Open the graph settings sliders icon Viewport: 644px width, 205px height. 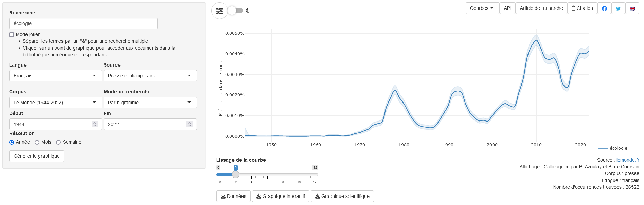tap(219, 11)
